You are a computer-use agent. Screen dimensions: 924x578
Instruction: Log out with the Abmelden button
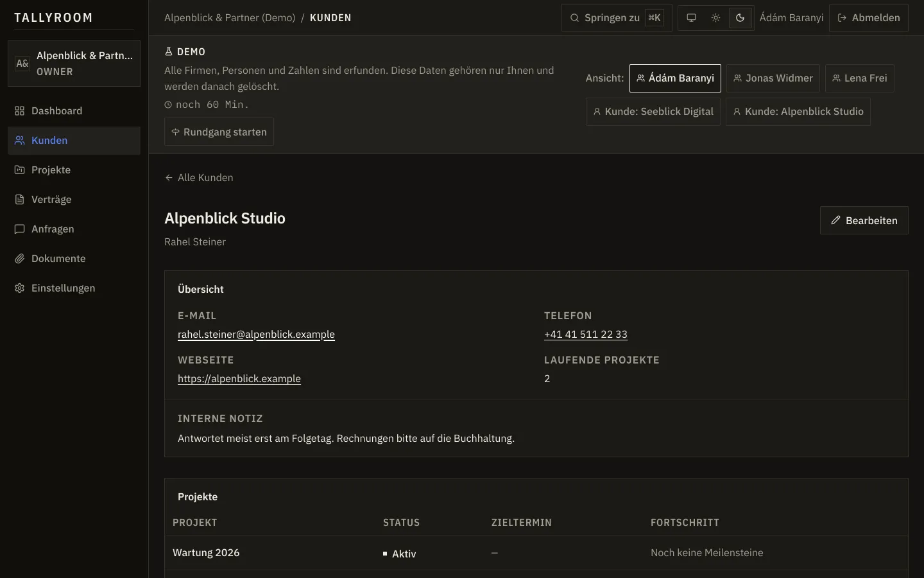coord(869,18)
